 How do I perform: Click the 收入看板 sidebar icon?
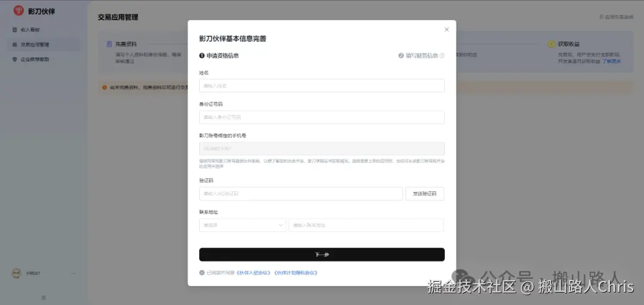pos(15,30)
